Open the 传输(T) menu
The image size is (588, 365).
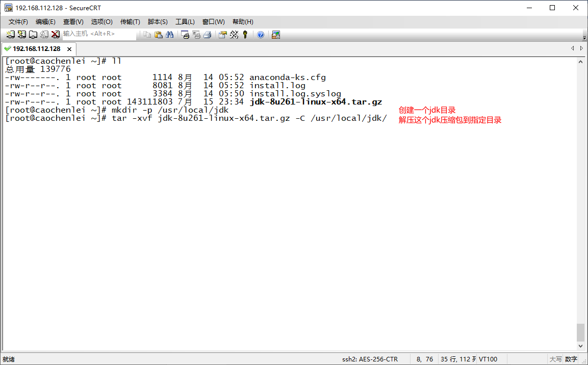click(130, 22)
